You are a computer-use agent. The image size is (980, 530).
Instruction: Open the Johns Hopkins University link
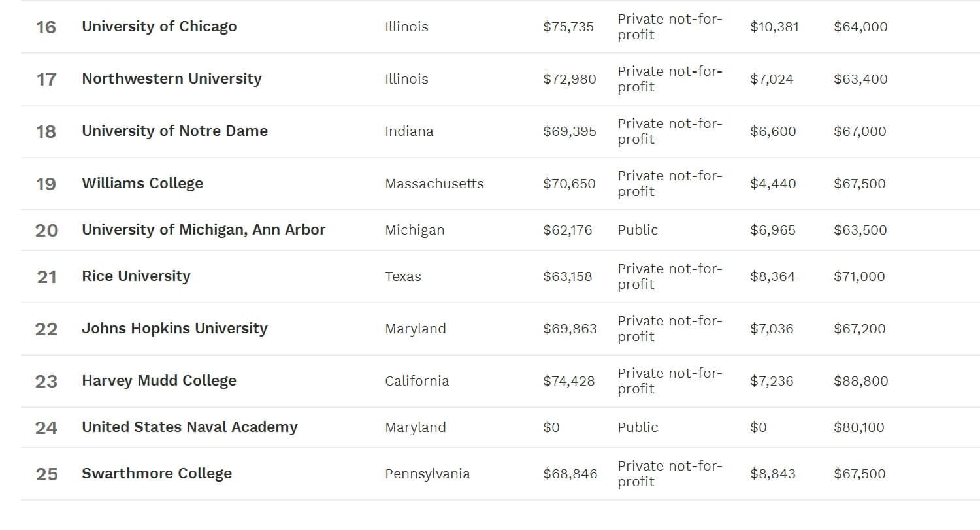click(x=174, y=329)
